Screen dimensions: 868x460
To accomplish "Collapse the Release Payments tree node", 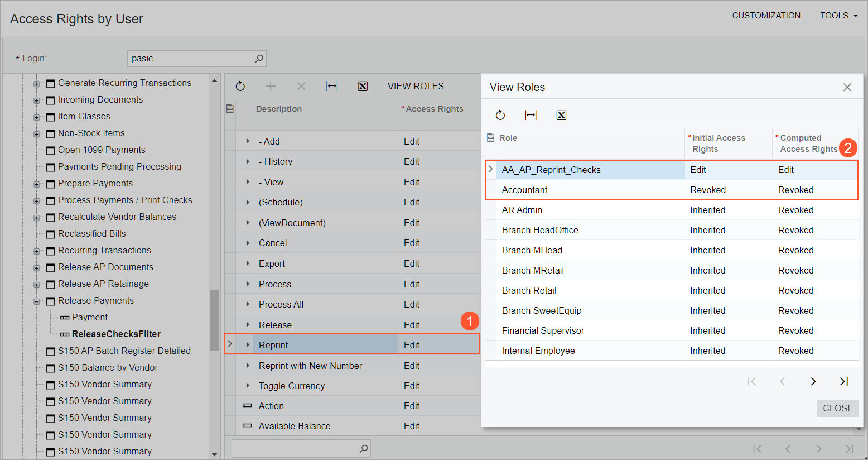I will tap(37, 301).
